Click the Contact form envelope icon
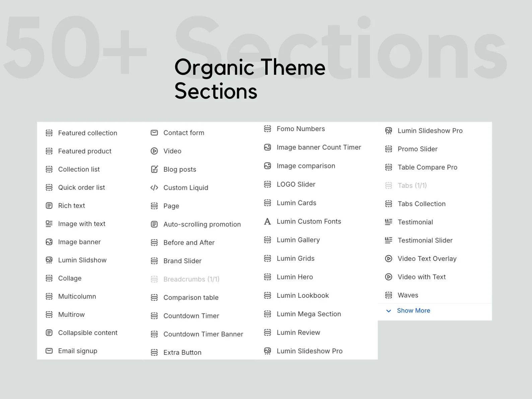Screen dimensions: 532x399 pyautogui.click(x=154, y=133)
